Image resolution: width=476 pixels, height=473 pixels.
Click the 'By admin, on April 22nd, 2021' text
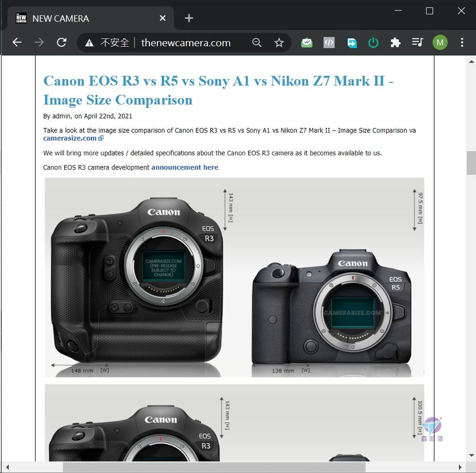pyautogui.click(x=87, y=116)
